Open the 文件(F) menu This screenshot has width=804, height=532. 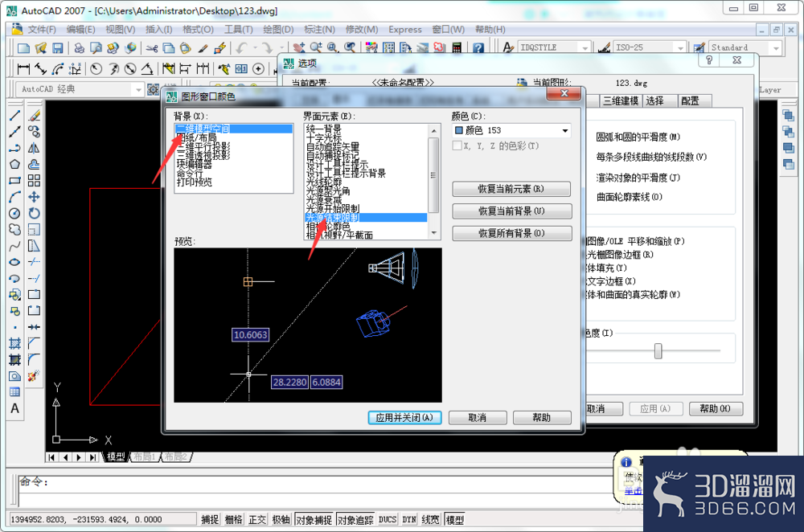[41, 29]
